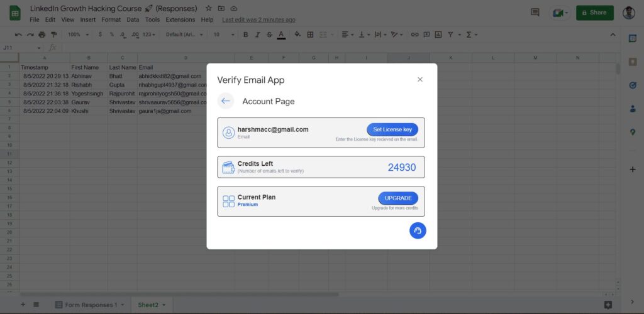The image size is (644, 314).
Task: Increase decimal places
Action: point(135,35)
